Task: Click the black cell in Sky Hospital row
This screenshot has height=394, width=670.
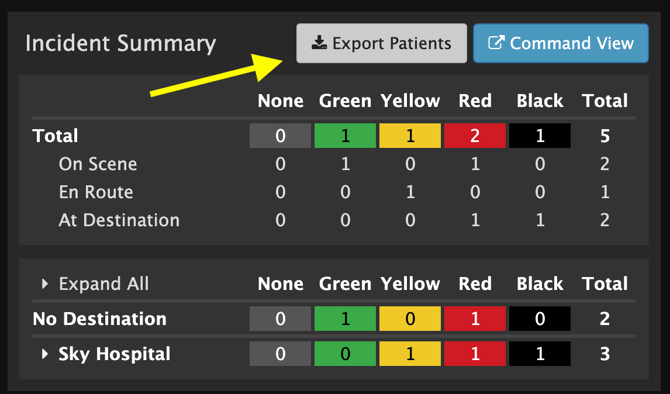Action: 540,354
